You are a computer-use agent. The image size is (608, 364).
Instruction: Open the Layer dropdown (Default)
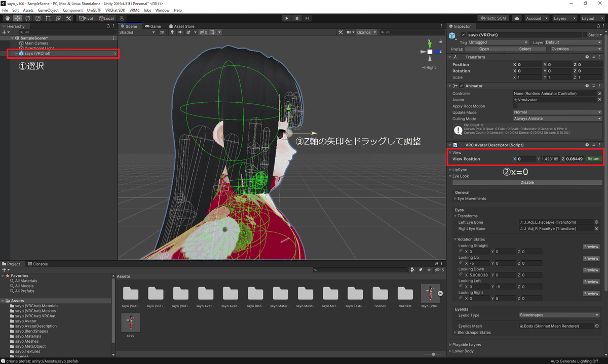pyautogui.click(x=573, y=43)
